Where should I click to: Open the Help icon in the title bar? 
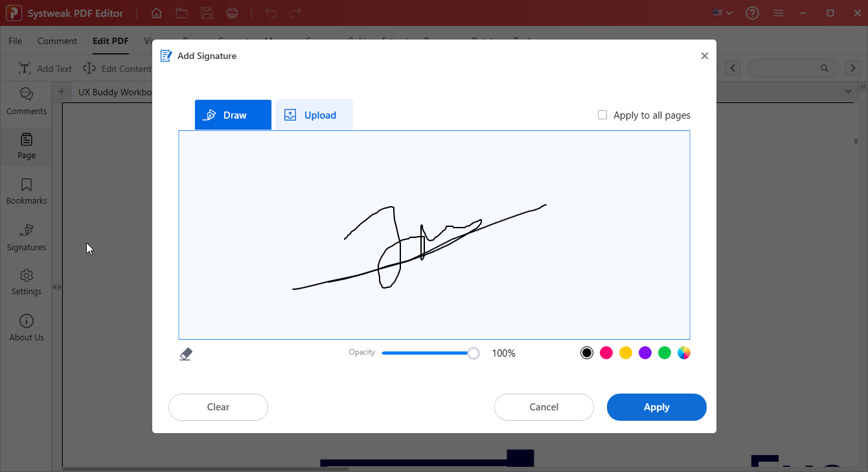(x=752, y=13)
